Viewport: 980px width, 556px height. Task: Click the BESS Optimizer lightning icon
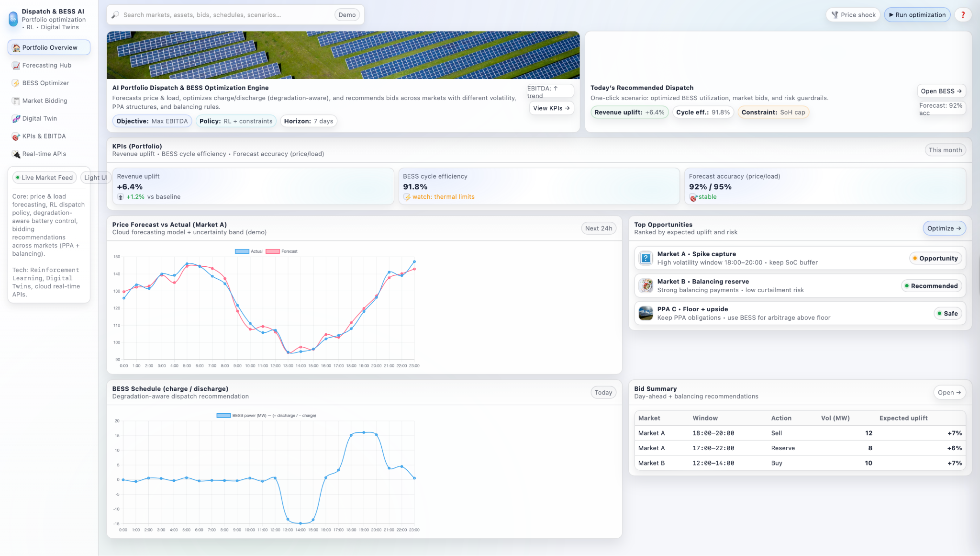16,83
